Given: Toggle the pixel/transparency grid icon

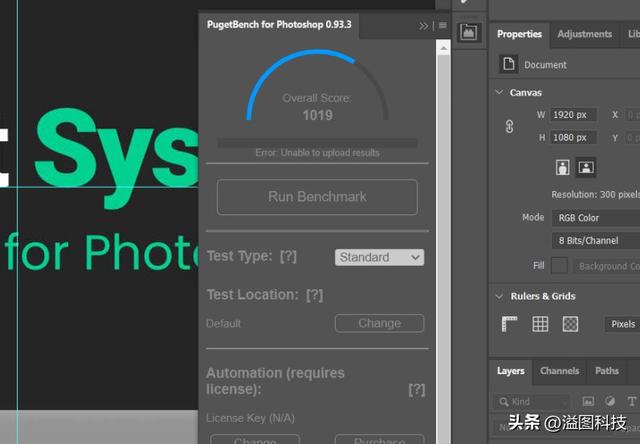Looking at the screenshot, I should [570, 324].
